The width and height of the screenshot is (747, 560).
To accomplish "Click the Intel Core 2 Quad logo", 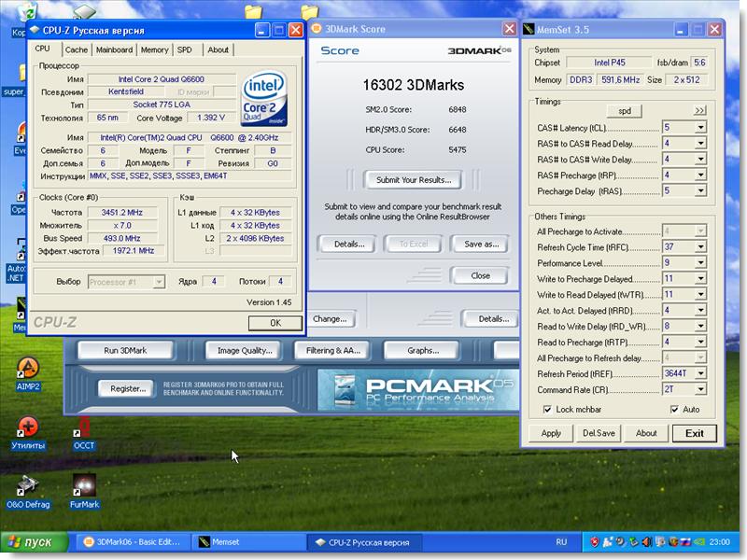I will click(x=264, y=99).
